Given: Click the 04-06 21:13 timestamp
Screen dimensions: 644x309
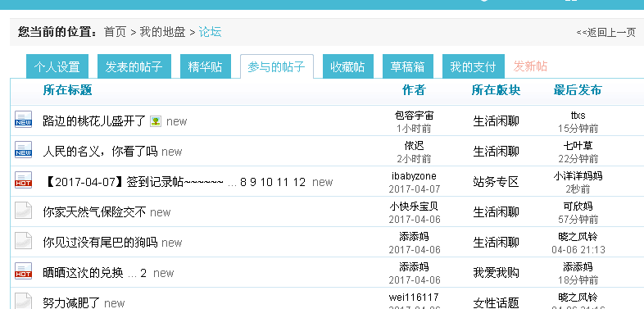Looking at the screenshot, I should (x=578, y=249).
